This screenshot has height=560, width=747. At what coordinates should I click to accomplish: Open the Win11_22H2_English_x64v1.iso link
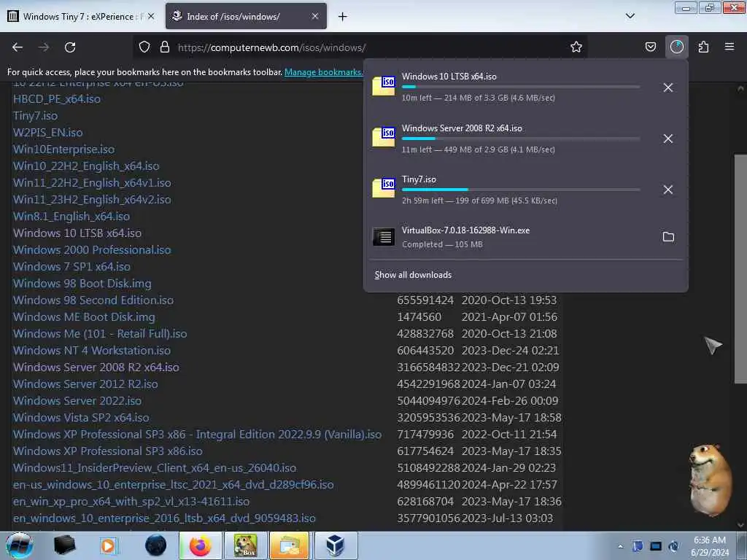[x=92, y=183]
